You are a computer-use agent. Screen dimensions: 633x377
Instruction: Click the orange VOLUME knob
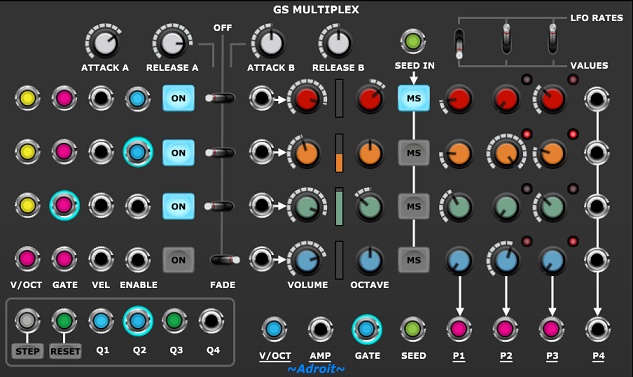click(x=306, y=153)
